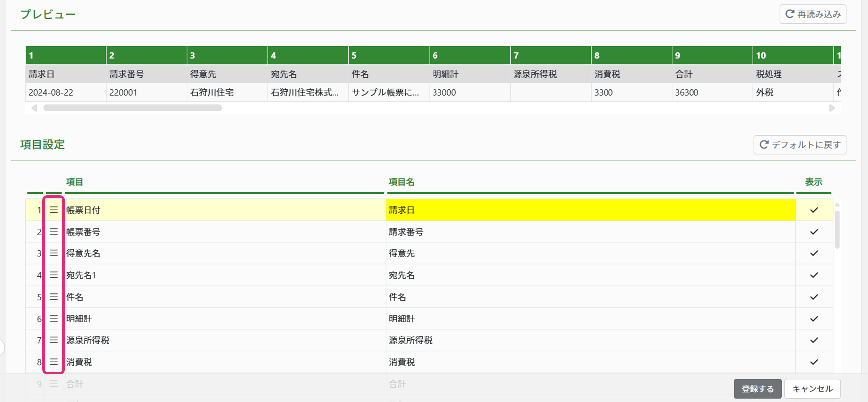Click preview scrollbar right arrow
The width and height of the screenshot is (868, 402).
[832, 108]
